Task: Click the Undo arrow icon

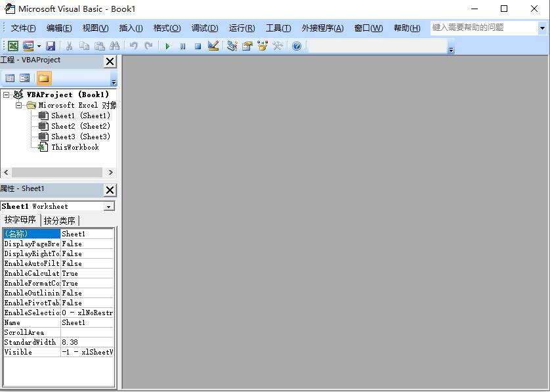Action: [133, 46]
